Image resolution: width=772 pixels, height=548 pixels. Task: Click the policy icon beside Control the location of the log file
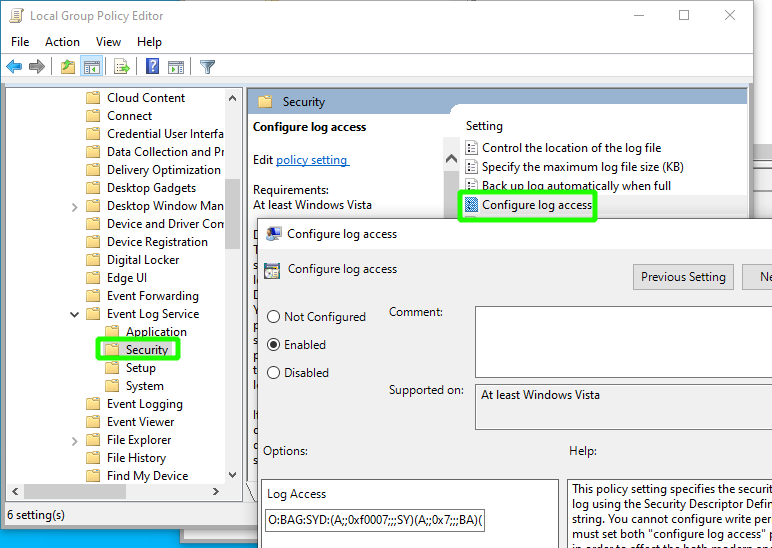(x=472, y=148)
